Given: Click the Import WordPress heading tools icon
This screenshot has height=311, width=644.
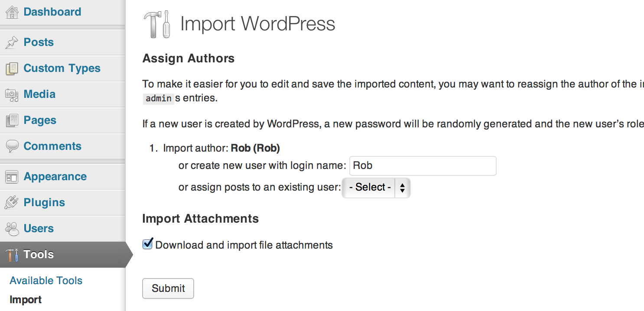Looking at the screenshot, I should coord(156,24).
